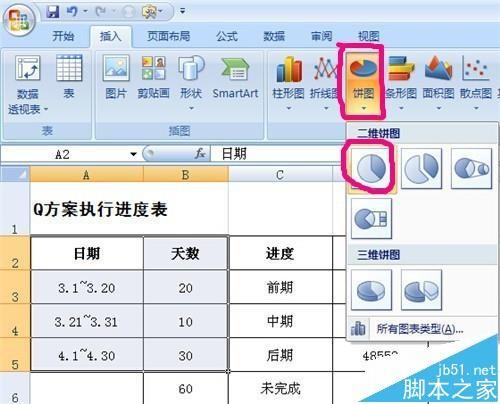The height and width of the screenshot is (404, 500).
Task: Select column C header
Action: (281, 174)
